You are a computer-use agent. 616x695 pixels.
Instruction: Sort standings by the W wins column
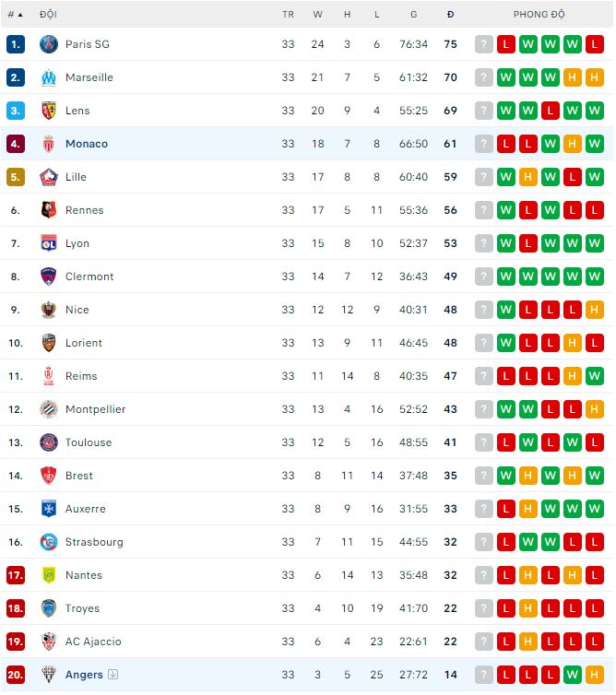(x=317, y=15)
